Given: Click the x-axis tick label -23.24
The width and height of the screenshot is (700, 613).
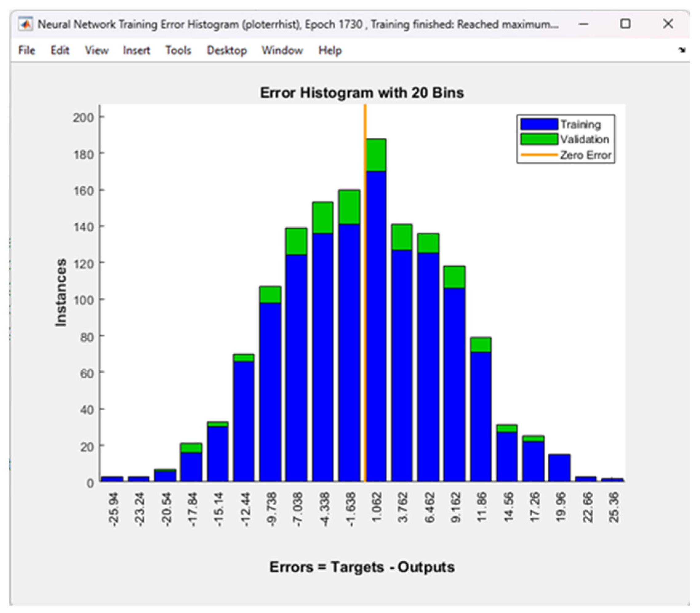Looking at the screenshot, I should (139, 509).
